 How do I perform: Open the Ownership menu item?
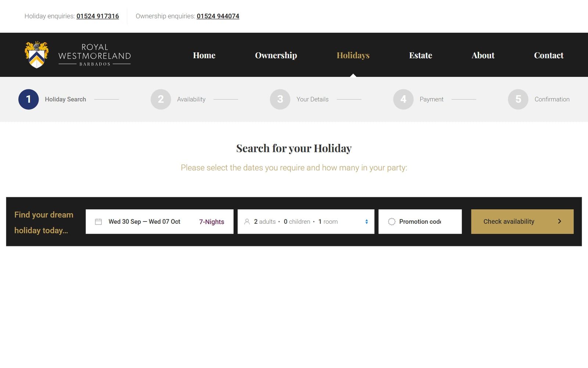276,55
